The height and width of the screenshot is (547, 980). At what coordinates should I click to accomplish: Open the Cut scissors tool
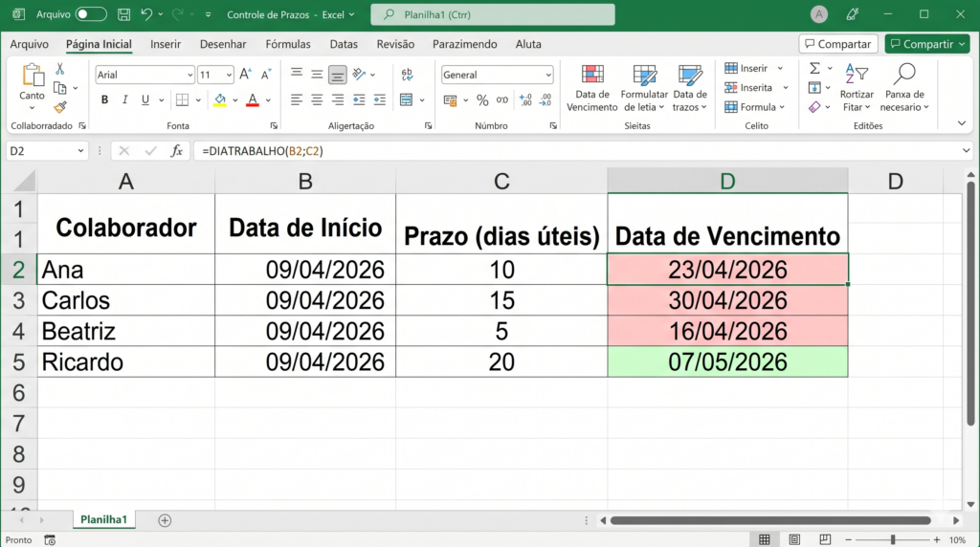[x=60, y=69]
